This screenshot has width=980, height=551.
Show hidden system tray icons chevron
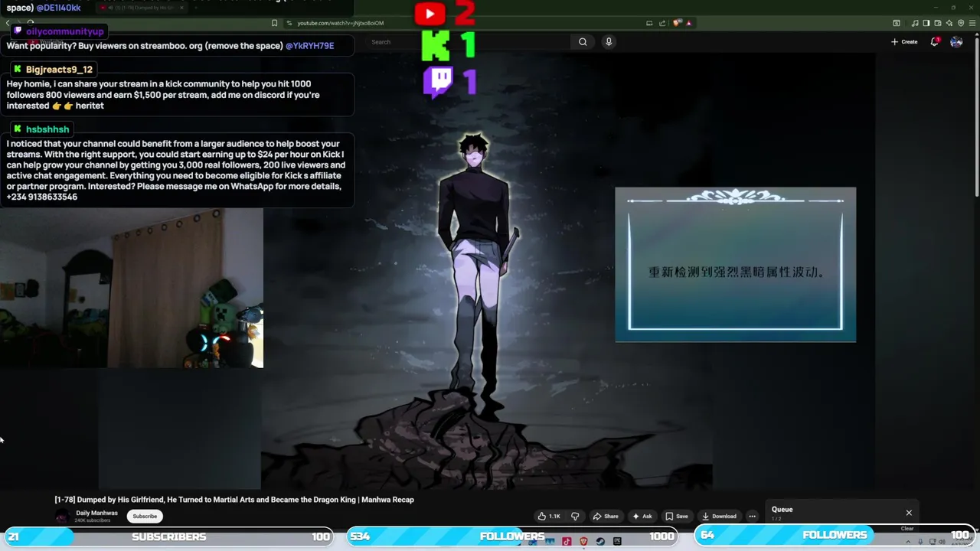(x=908, y=542)
